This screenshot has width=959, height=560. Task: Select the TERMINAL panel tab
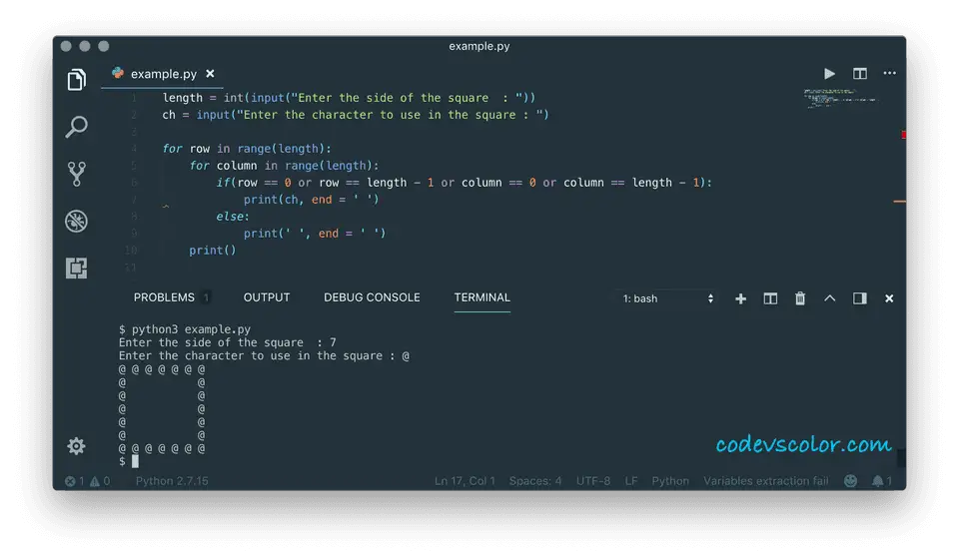[x=481, y=297]
